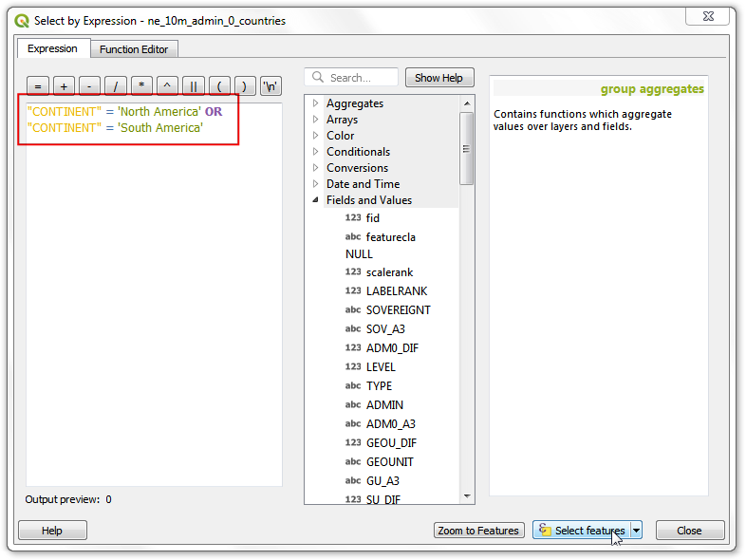The image size is (746, 560).
Task: Insert the minus operator
Action: [x=89, y=86]
